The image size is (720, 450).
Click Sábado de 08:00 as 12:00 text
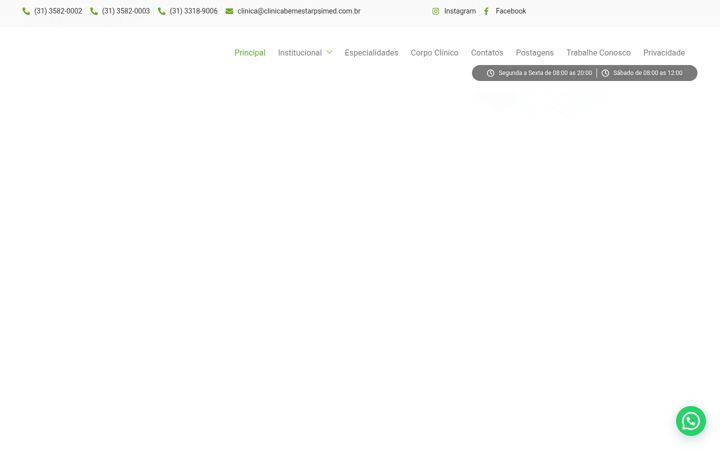(648, 73)
